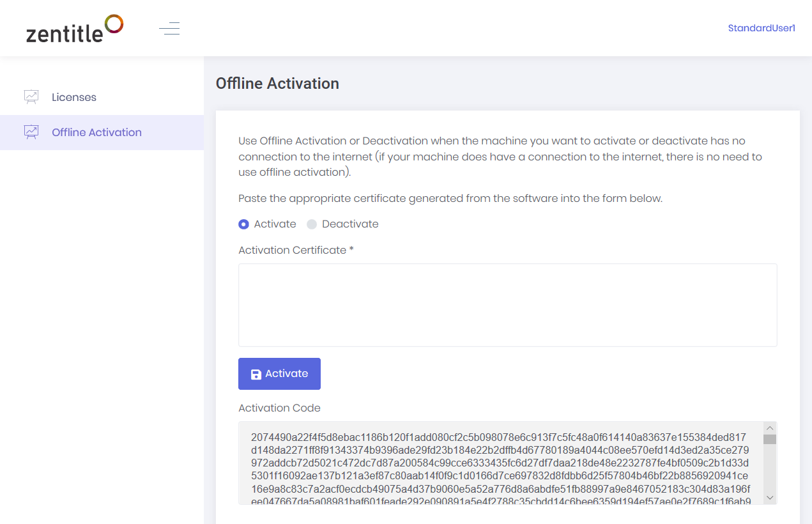Click the chart icon beside Offline Activation

point(31,132)
